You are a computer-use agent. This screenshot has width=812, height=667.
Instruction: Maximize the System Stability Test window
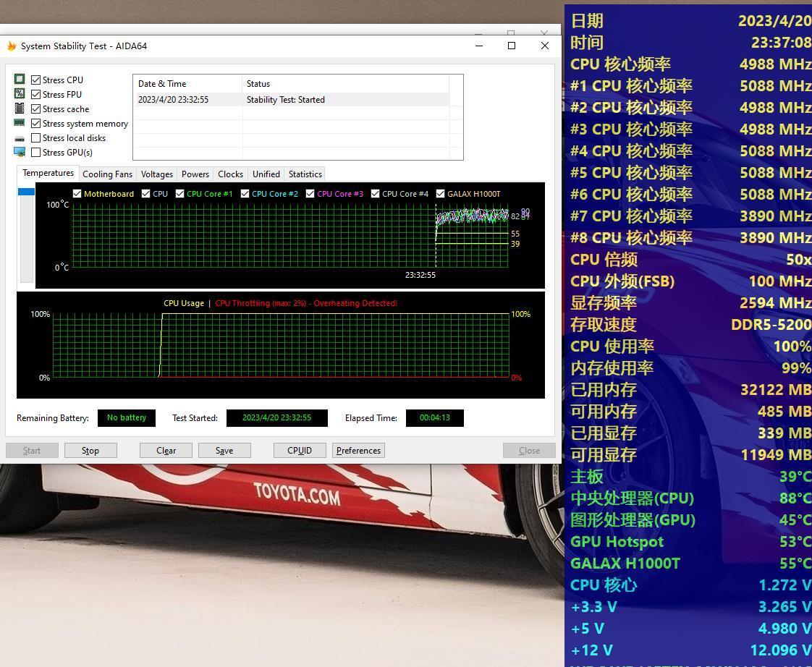click(512, 46)
